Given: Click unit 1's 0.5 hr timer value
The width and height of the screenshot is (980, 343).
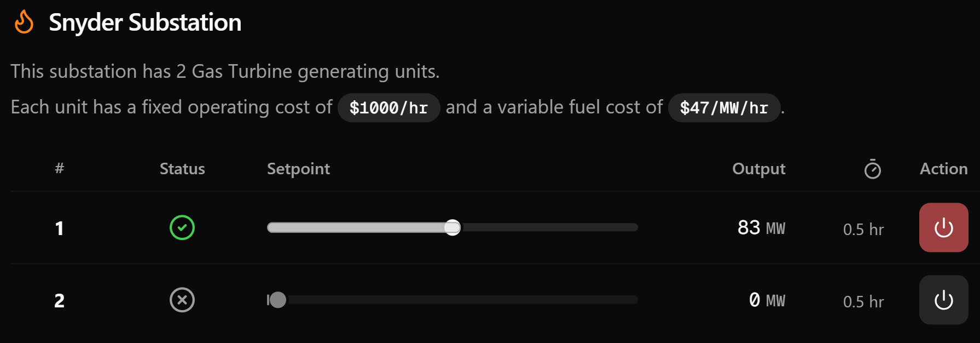Looking at the screenshot, I should [x=863, y=229].
